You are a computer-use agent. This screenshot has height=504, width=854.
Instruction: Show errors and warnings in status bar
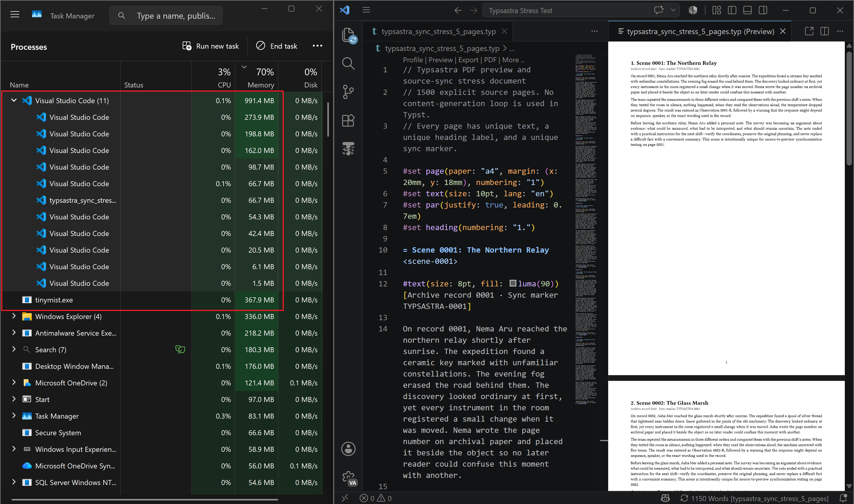pos(376,498)
